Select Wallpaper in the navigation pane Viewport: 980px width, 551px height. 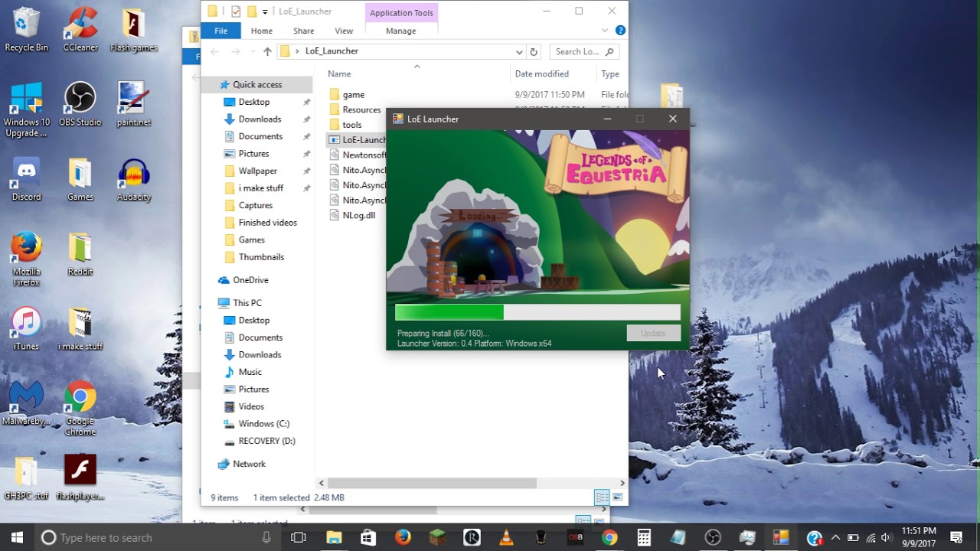tap(258, 171)
